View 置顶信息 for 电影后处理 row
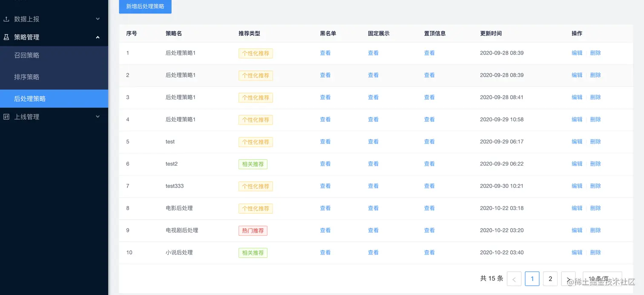The image size is (644, 295). [x=429, y=208]
